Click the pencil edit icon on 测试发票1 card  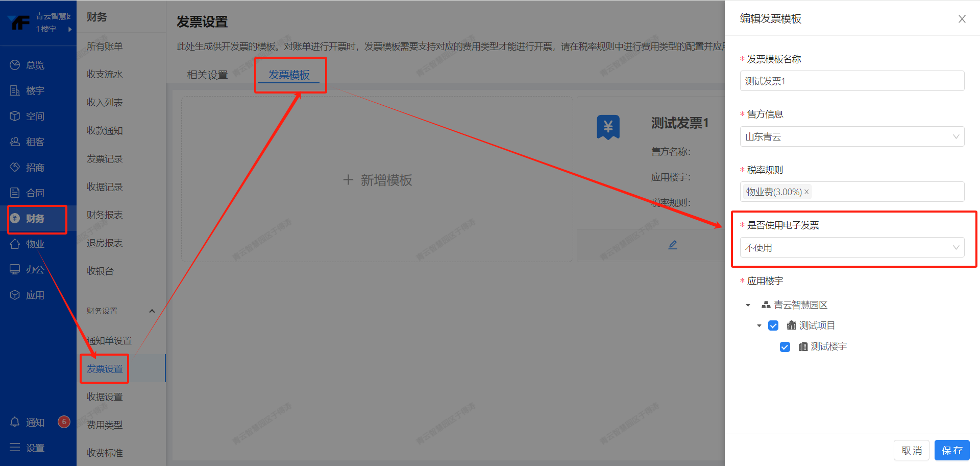pyautogui.click(x=673, y=245)
